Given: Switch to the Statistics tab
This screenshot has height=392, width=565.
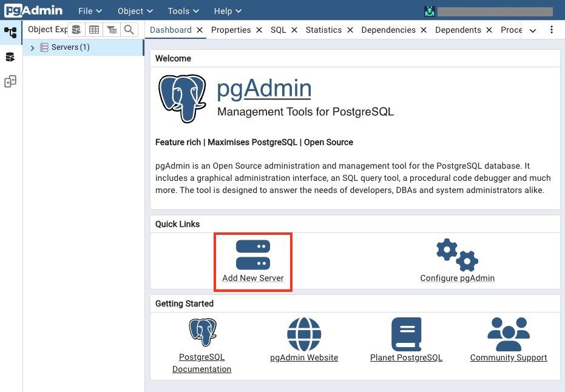Looking at the screenshot, I should (x=323, y=29).
